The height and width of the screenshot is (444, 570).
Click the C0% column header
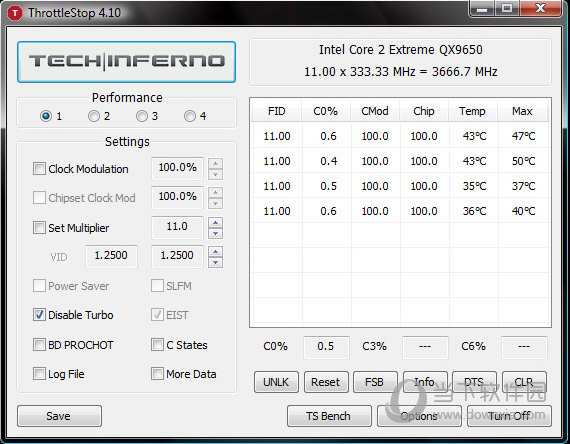(326, 111)
